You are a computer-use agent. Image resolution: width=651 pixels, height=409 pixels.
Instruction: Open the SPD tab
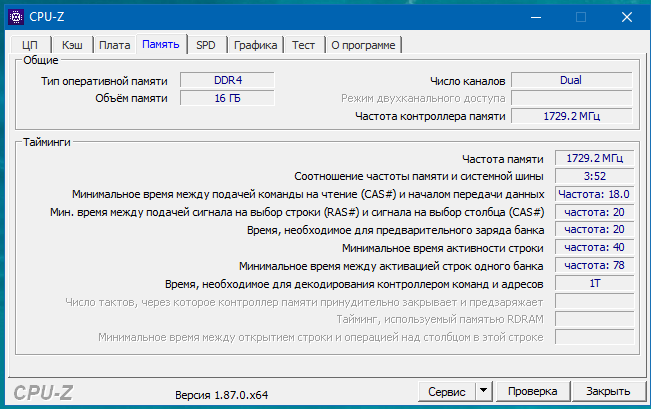click(x=206, y=45)
